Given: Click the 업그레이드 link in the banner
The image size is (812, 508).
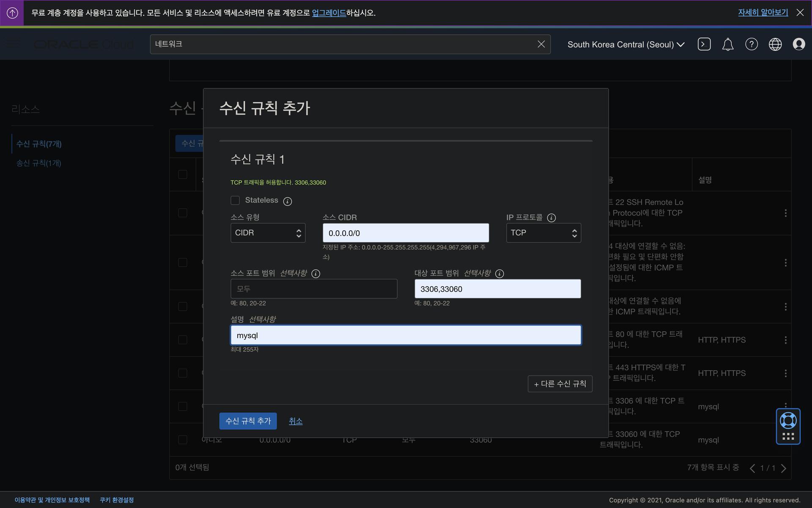Looking at the screenshot, I should pyautogui.click(x=329, y=13).
